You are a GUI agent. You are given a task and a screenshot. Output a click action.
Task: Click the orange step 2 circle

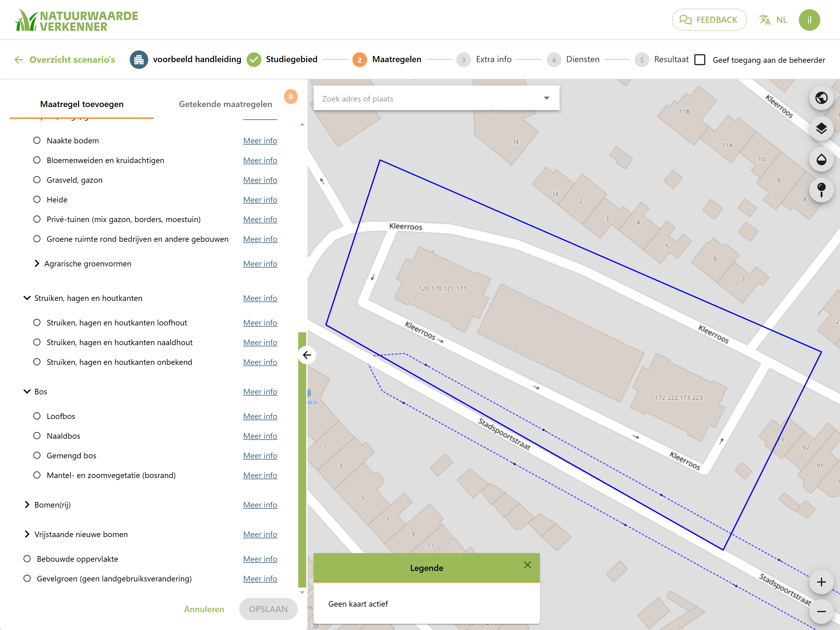click(359, 60)
